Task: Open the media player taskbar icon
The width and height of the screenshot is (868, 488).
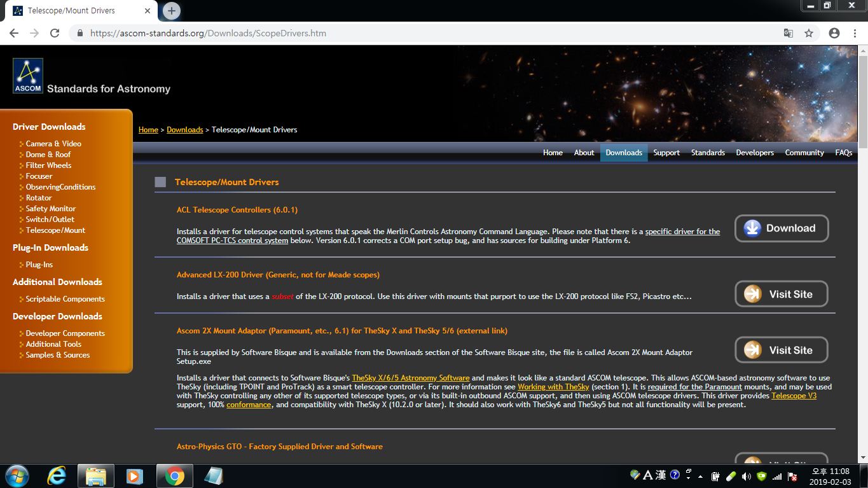Action: click(134, 476)
